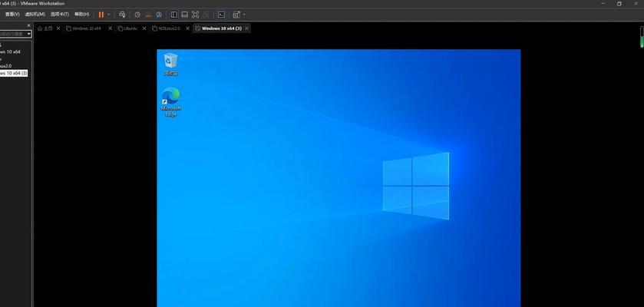
Task: Restore down the VMware Workstation window
Action: (619, 3)
